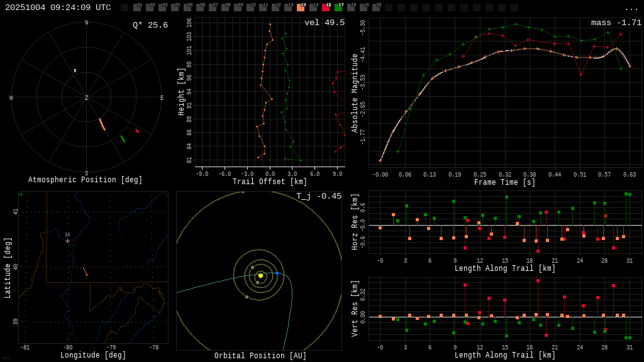Click the T_j -0.45 value
Image resolution: width=644 pixels, height=362 pixels.
(319, 196)
